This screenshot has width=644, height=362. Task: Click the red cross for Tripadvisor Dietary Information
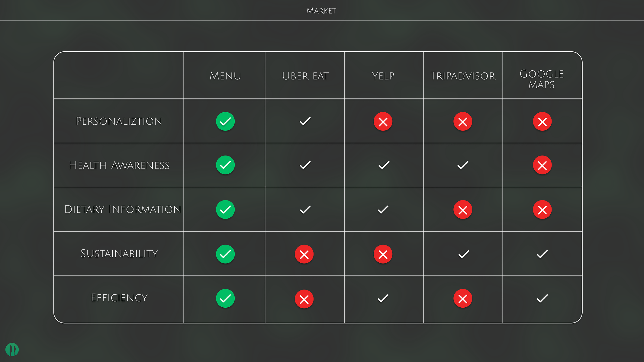pos(463,210)
